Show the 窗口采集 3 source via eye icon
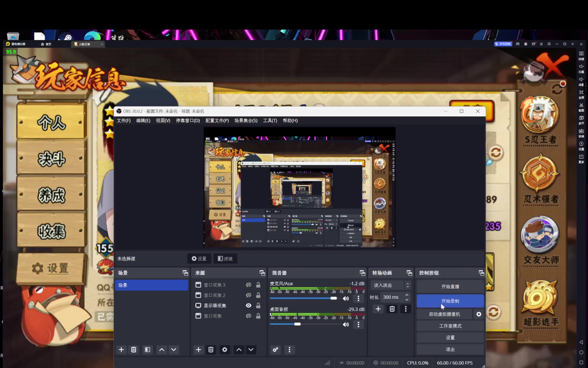 [249, 285]
